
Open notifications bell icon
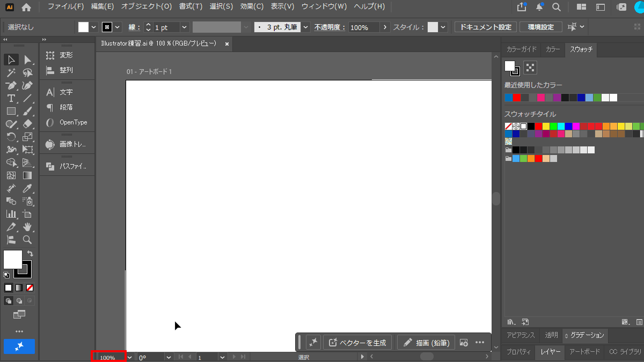pos(539,7)
